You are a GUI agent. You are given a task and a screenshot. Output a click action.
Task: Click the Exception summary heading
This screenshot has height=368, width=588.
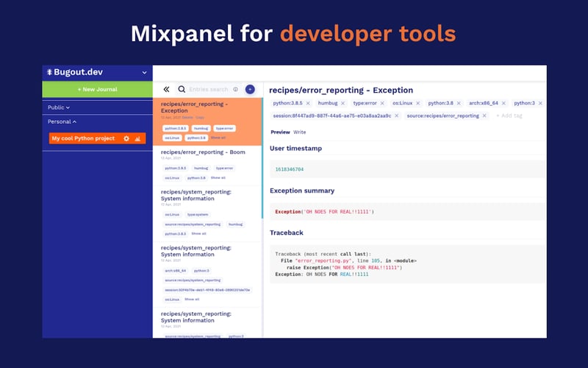[x=302, y=191]
